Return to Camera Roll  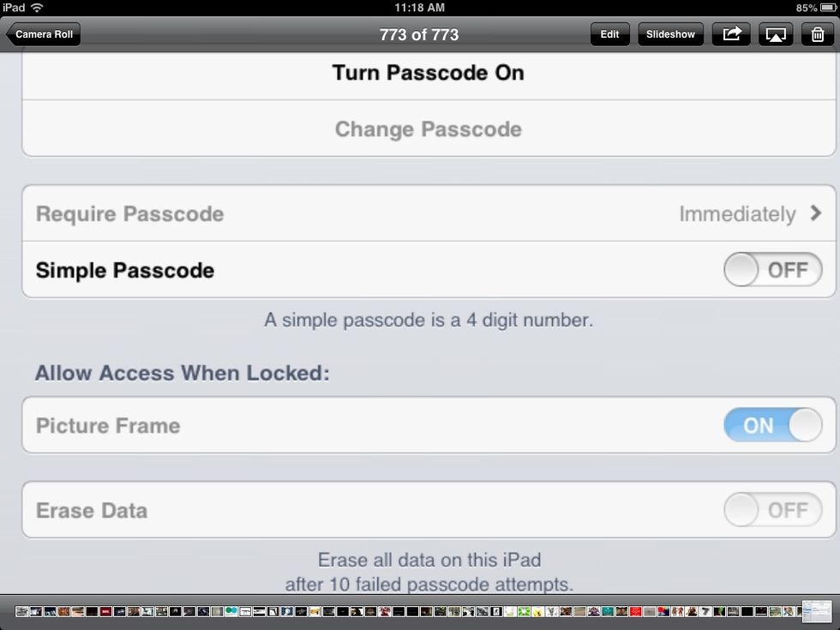click(x=43, y=34)
